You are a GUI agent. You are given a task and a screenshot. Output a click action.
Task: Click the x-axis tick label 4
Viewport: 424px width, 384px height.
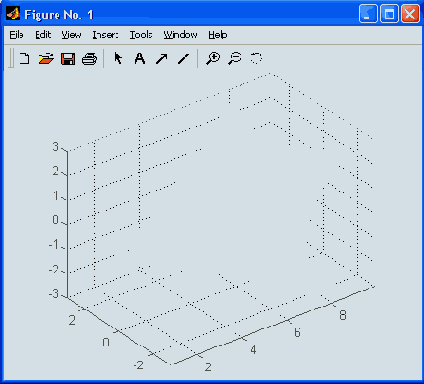pyautogui.click(x=253, y=350)
